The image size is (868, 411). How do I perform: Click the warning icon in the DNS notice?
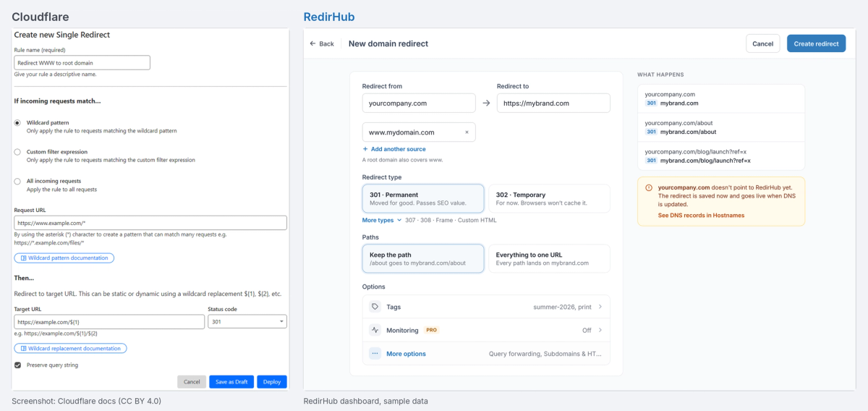pos(649,187)
